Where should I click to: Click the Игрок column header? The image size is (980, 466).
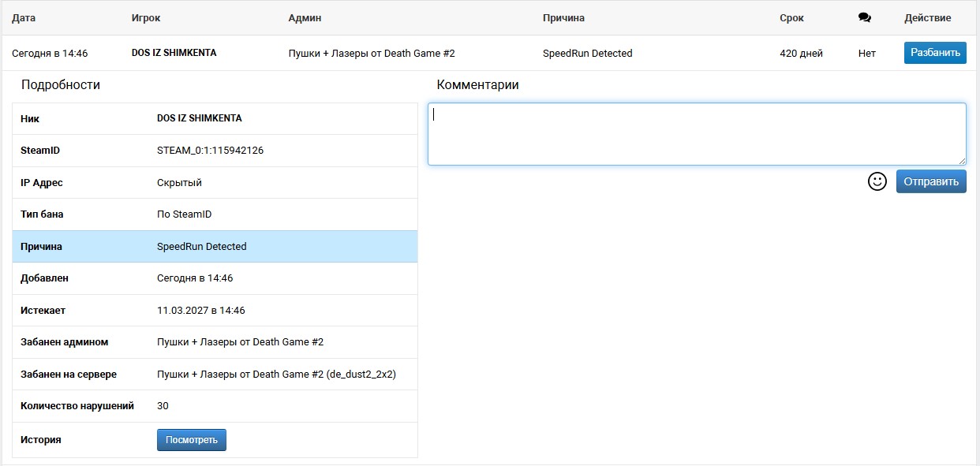pos(146,18)
